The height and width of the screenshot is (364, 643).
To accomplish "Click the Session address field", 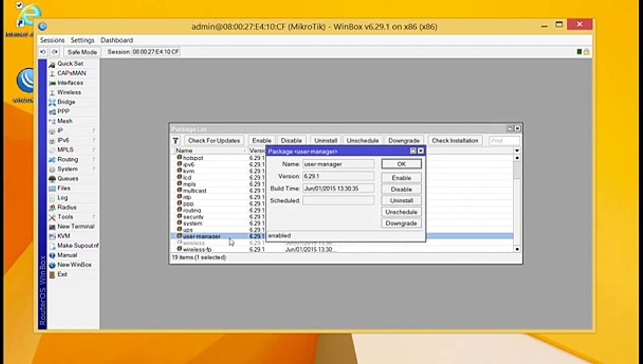I will 156,52.
